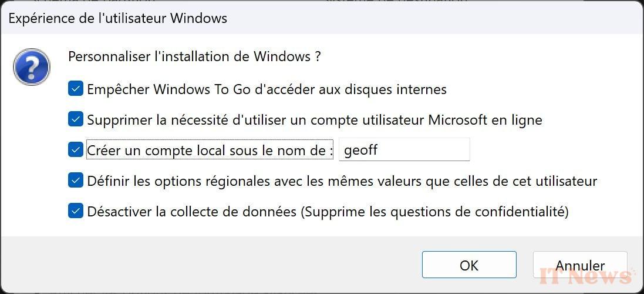This screenshot has width=644, height=294.
Task: Click the gray footer area left of the OK button
Action: [210, 265]
